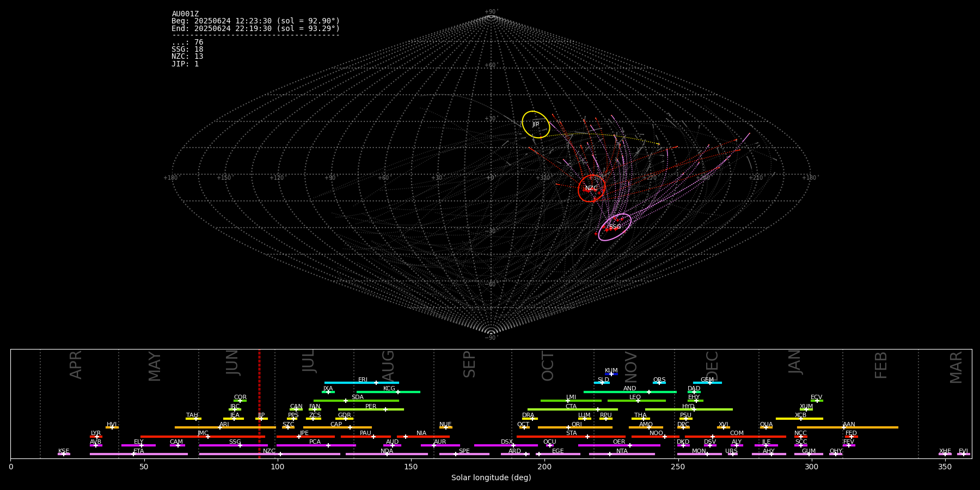The height and width of the screenshot is (490, 980).
Task: Click the light-green HYD shower bar
Action: point(689,409)
